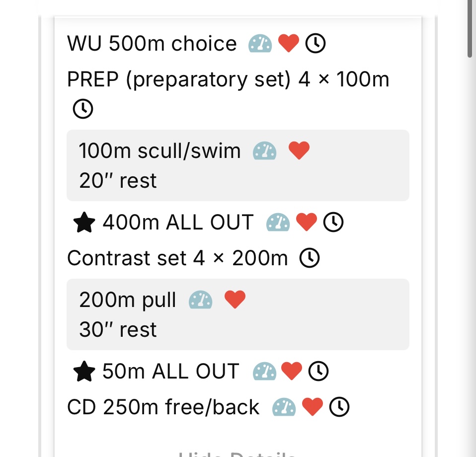Click the page scrollbar on the right edge
Screen dimensions: 476x457
470,30
